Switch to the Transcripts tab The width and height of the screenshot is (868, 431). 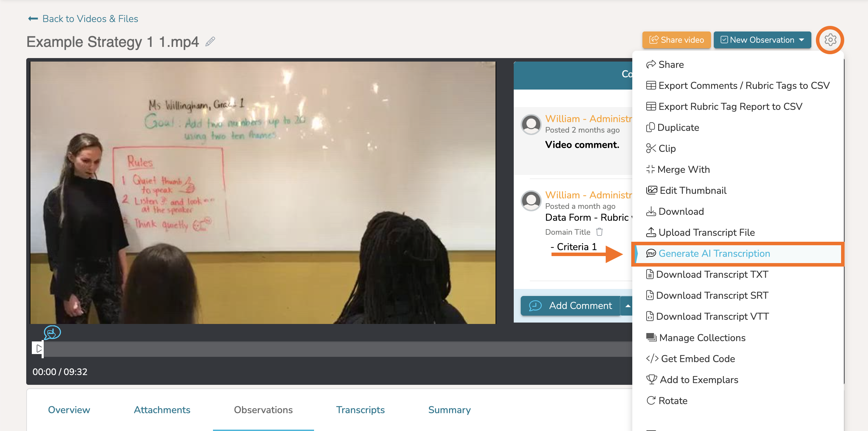pyautogui.click(x=360, y=410)
